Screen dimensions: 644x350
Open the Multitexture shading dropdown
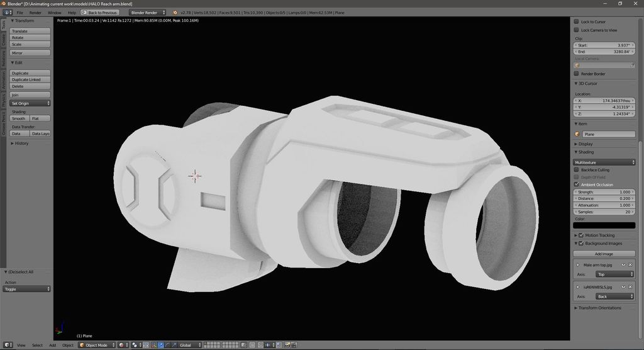click(604, 162)
